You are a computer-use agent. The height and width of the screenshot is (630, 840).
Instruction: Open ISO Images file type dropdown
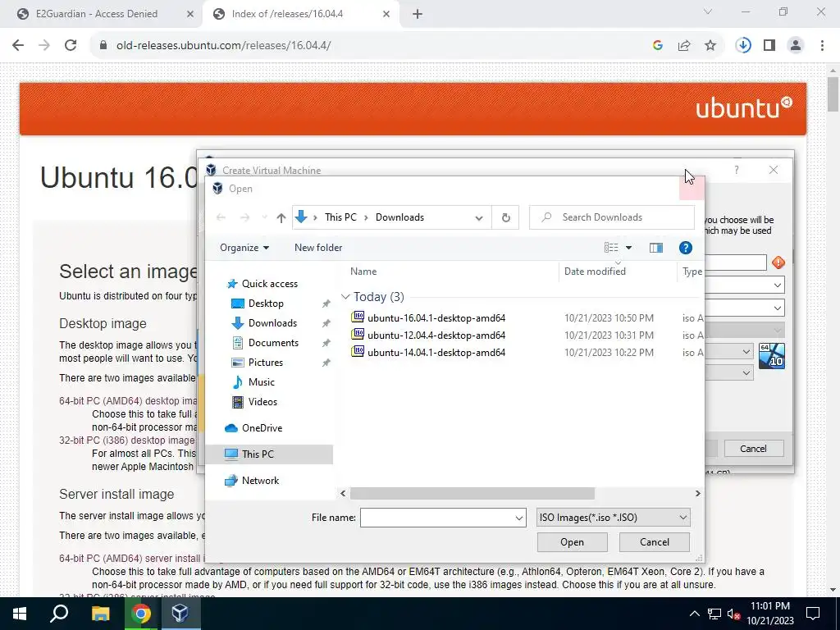[613, 518]
